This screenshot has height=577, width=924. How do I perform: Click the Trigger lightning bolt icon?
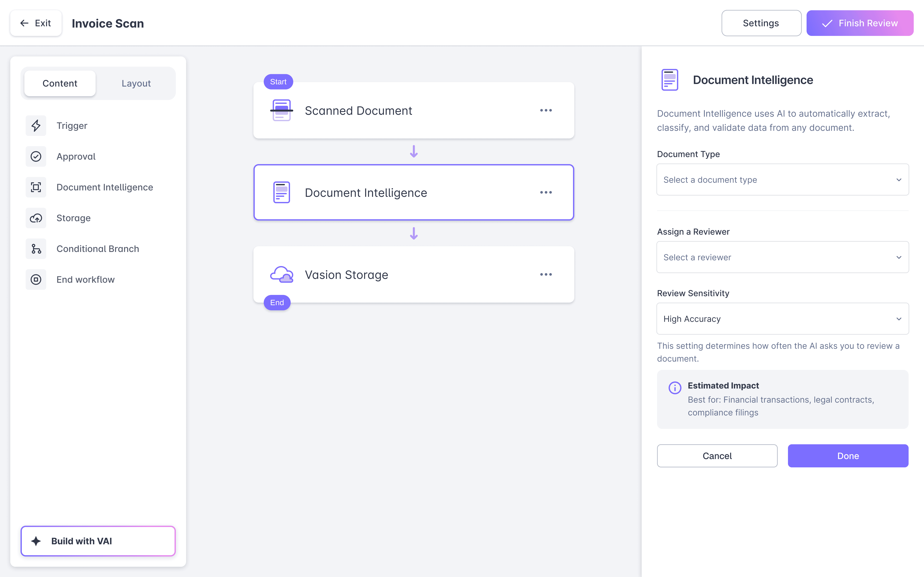coord(36,126)
